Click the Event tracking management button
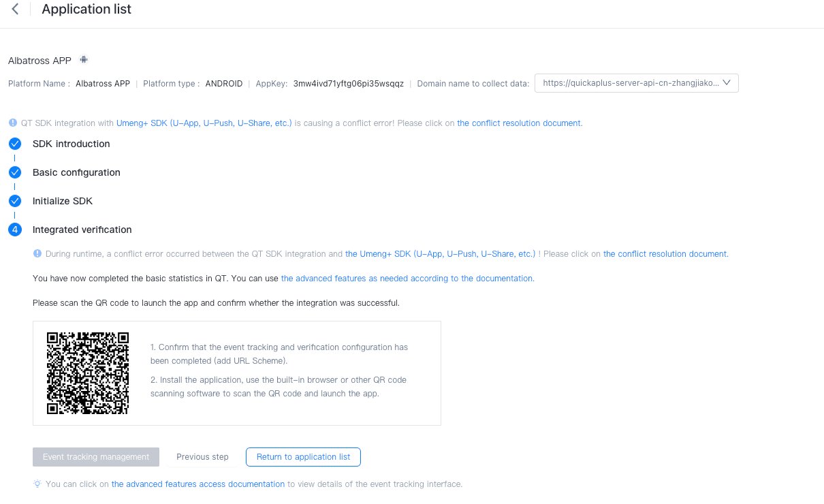The width and height of the screenshot is (824, 504). click(96, 457)
